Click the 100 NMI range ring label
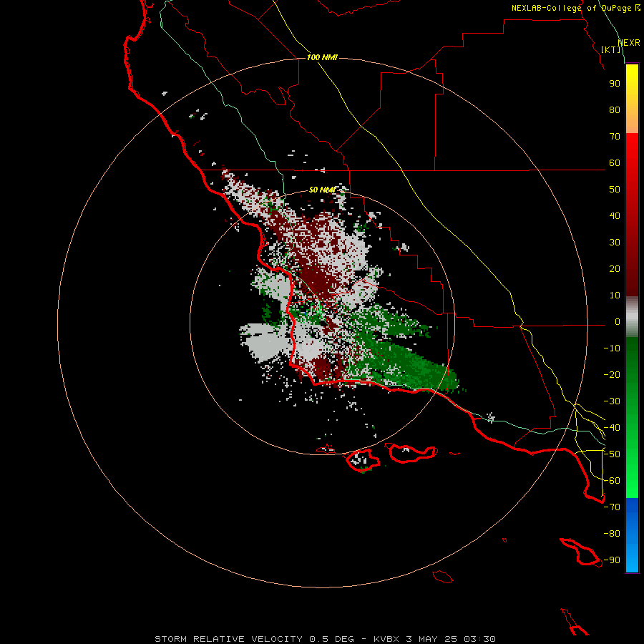Viewport: 644px width, 644px height. point(322,57)
